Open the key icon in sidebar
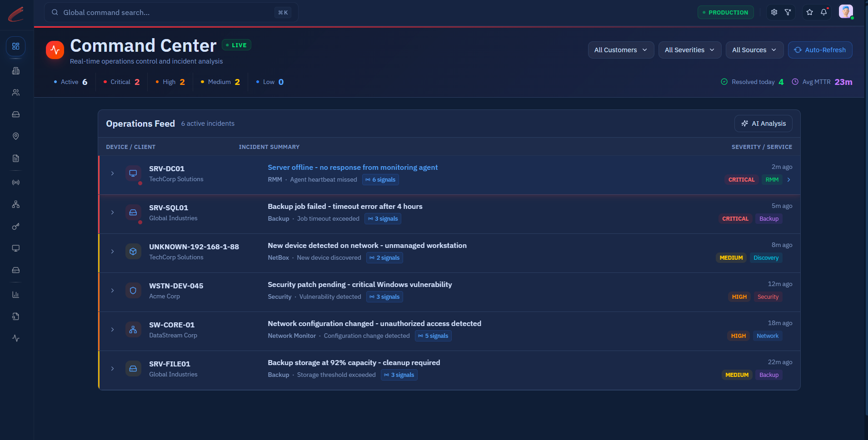Screen dimensions: 868x440 click(x=16, y=226)
